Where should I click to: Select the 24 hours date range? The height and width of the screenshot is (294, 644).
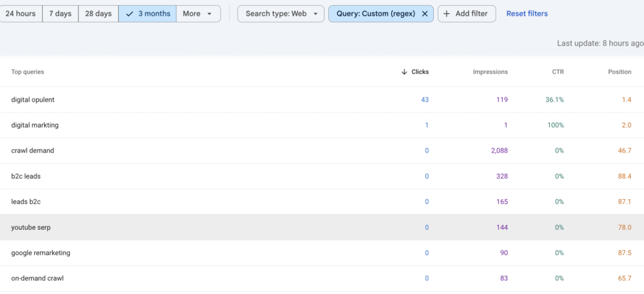20,14
